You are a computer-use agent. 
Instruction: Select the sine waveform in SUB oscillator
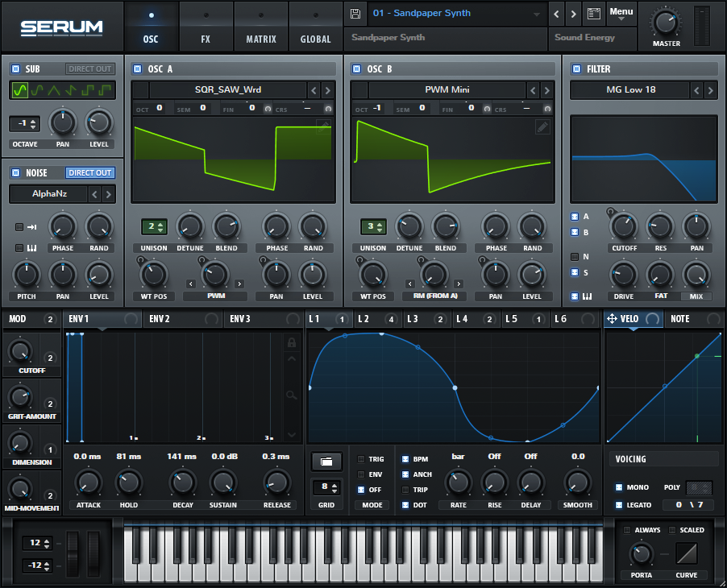pyautogui.click(x=21, y=90)
